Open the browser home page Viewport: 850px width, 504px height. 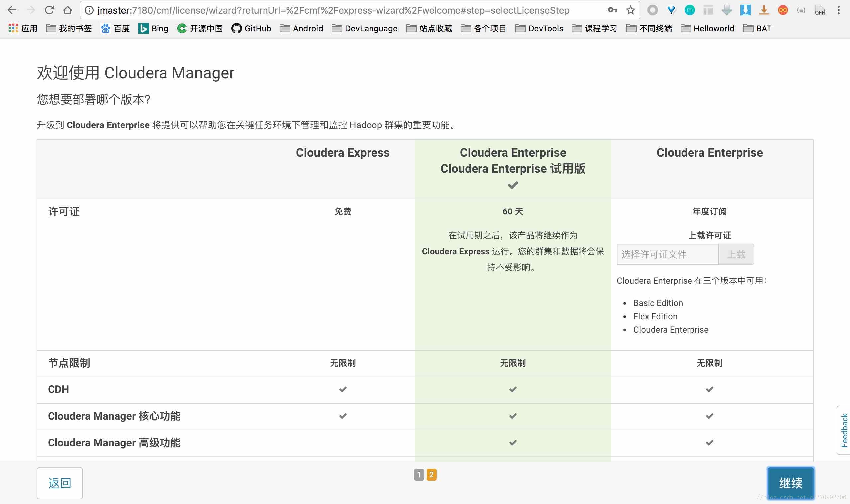tap(68, 10)
